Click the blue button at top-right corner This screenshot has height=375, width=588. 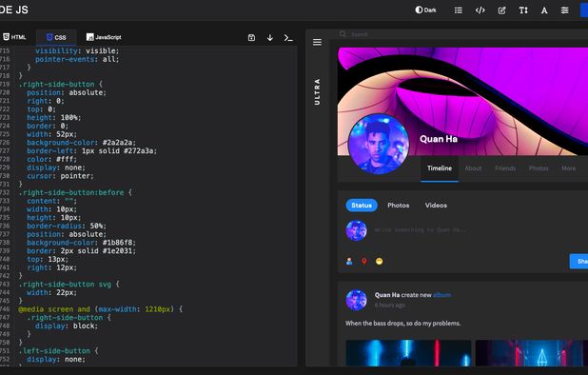[584, 10]
